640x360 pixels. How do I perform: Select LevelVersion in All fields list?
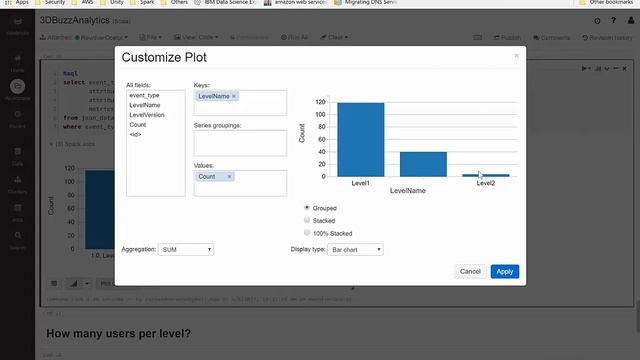[147, 115]
